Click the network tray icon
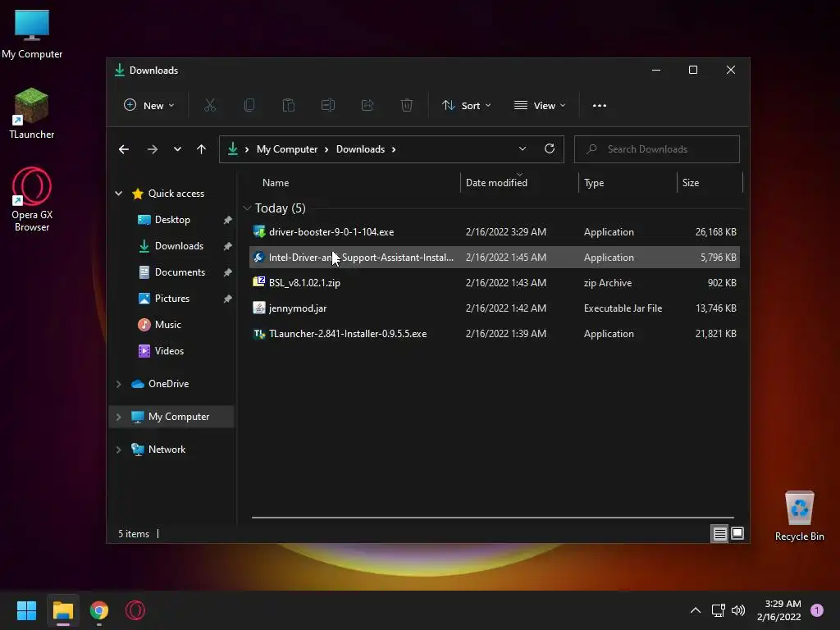840x630 pixels. [718, 610]
